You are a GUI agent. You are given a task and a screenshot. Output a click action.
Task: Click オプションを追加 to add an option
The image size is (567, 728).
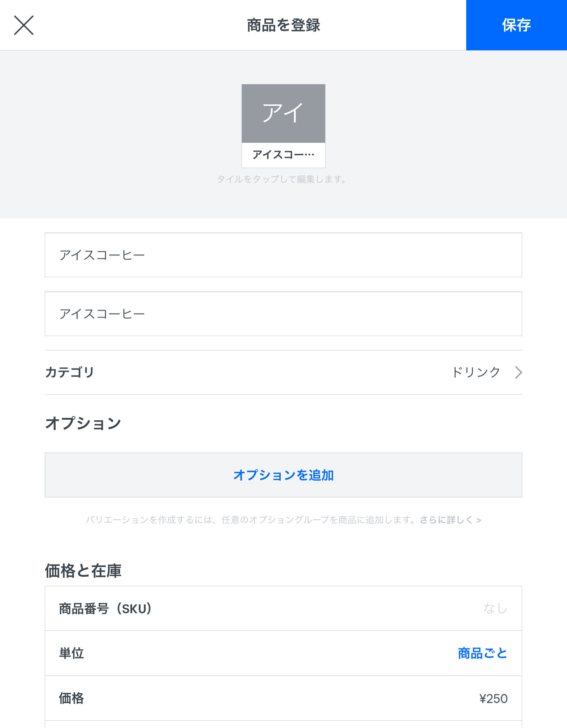[x=283, y=475]
